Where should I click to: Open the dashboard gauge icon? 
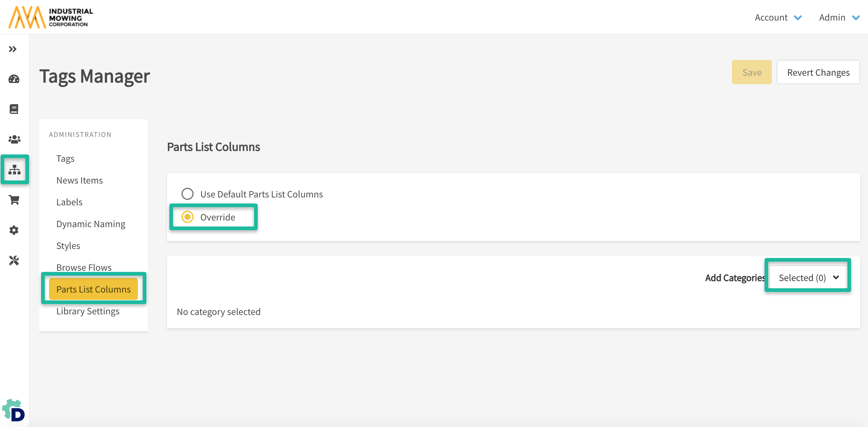click(x=14, y=79)
